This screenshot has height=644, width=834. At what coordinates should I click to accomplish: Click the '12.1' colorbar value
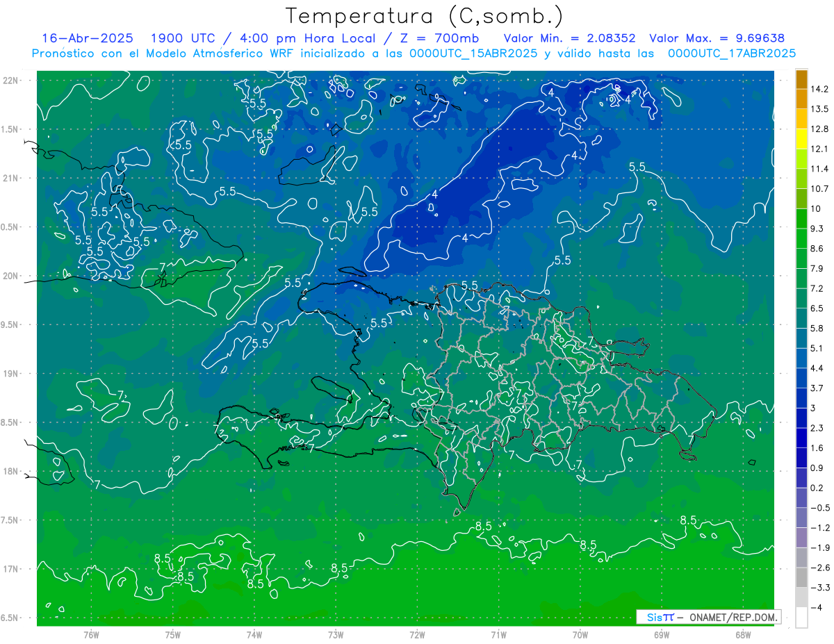click(820, 149)
